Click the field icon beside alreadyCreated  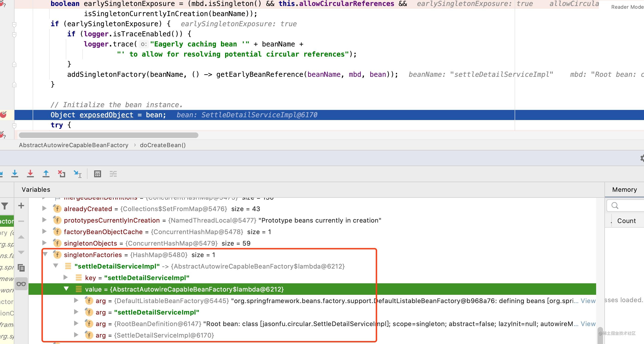coord(57,209)
